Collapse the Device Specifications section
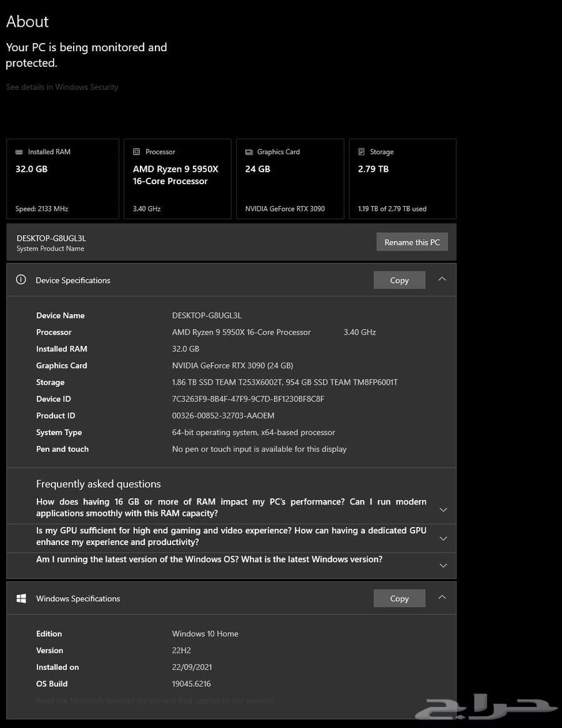Screen dimensions: 562x728 [442, 279]
